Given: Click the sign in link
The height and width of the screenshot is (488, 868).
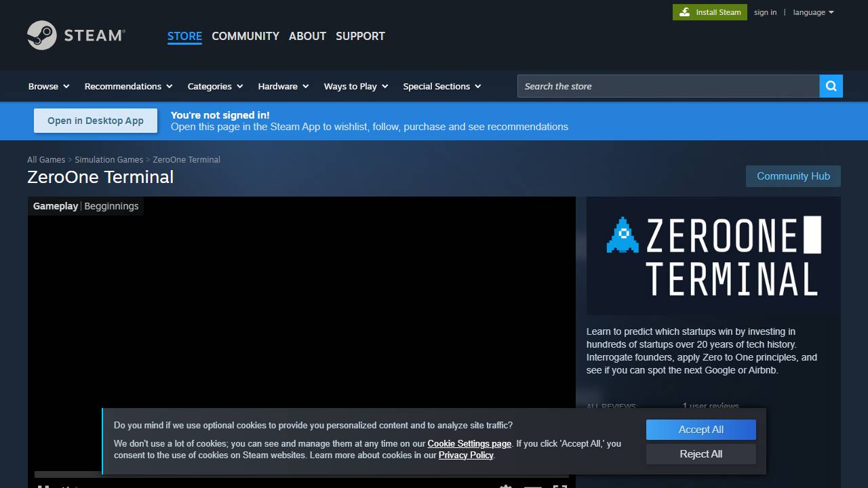Looking at the screenshot, I should coord(765,12).
